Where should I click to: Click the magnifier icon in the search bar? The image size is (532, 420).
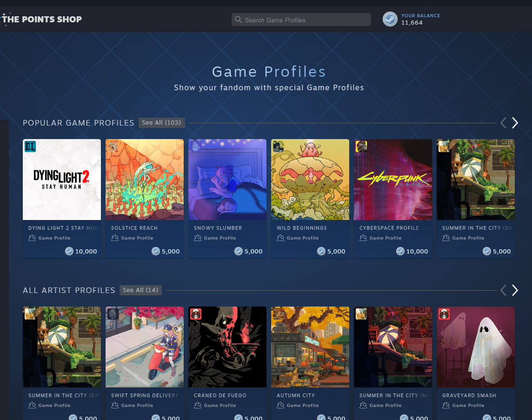click(x=239, y=20)
